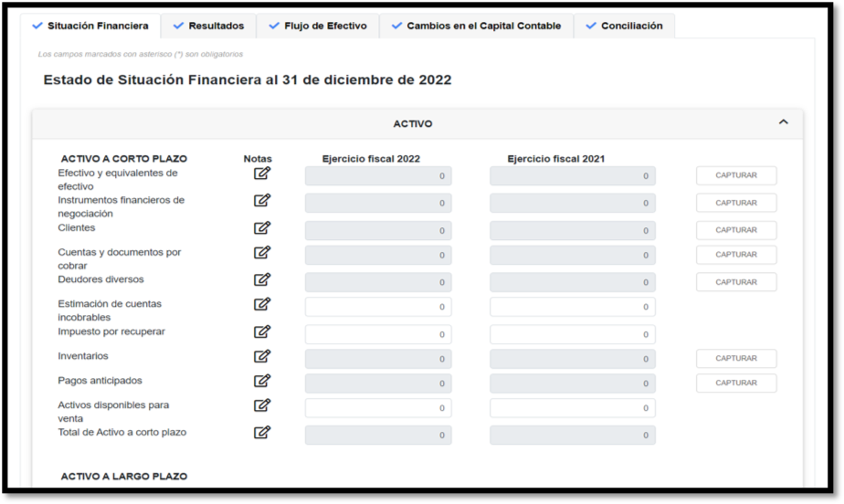The image size is (844, 504).
Task: Click the Inventarios notes edit icon
Action: [x=262, y=357]
